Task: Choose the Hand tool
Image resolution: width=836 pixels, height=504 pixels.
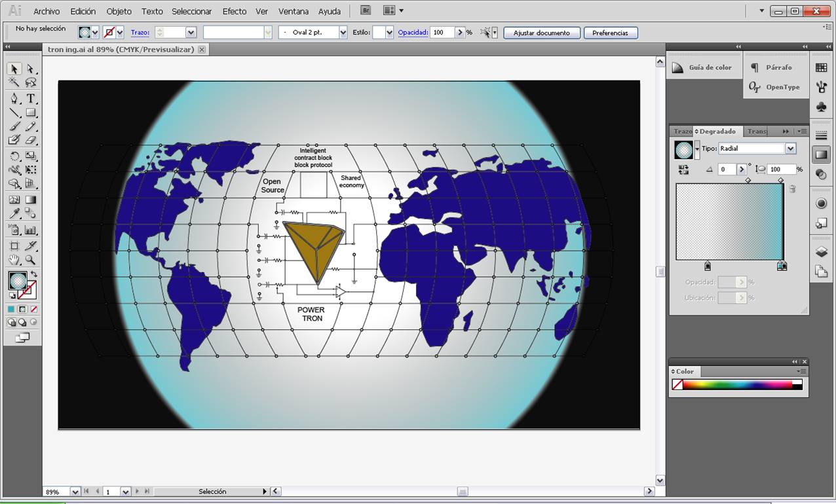Action: click(x=14, y=260)
